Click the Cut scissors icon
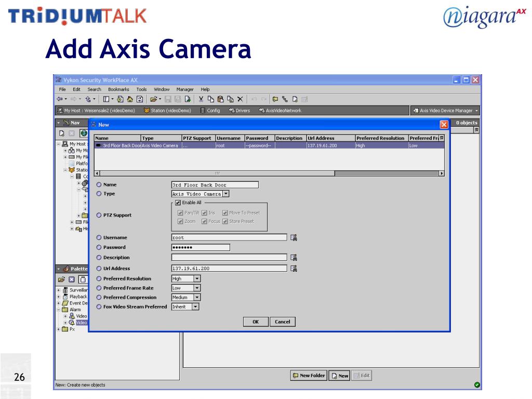 tap(201, 99)
